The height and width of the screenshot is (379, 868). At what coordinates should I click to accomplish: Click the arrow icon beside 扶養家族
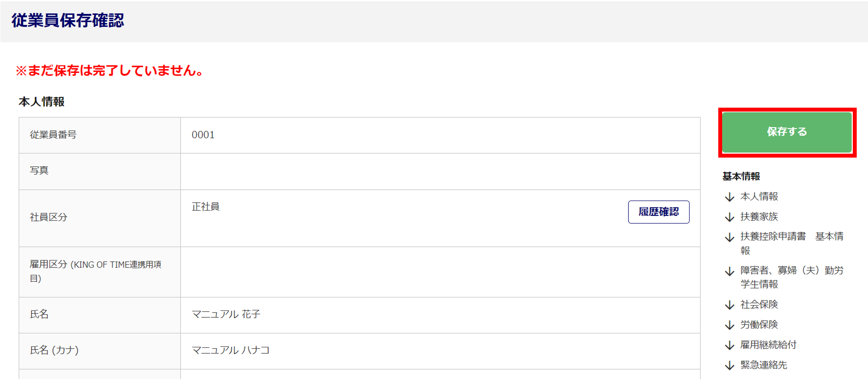(x=730, y=217)
